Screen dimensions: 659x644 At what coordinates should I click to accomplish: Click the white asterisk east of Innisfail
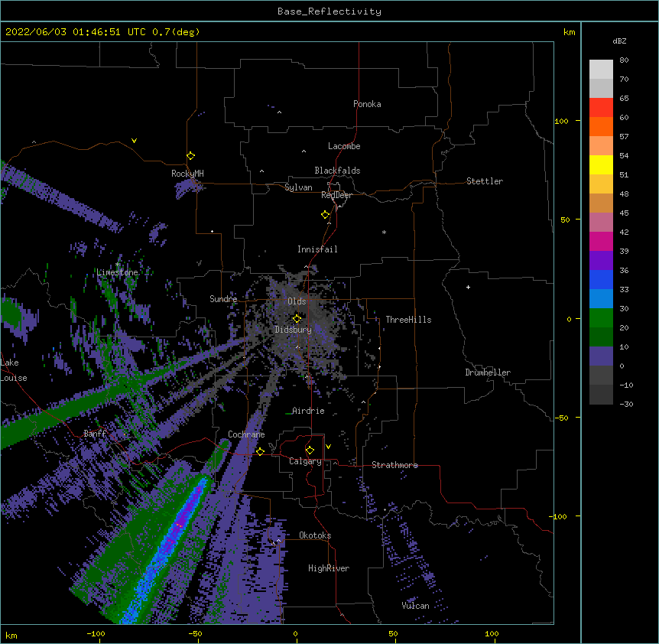pyautogui.click(x=384, y=233)
